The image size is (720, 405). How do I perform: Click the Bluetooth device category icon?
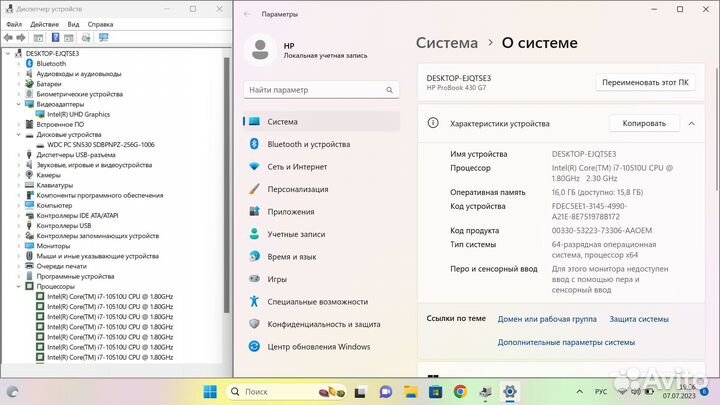[x=29, y=63]
